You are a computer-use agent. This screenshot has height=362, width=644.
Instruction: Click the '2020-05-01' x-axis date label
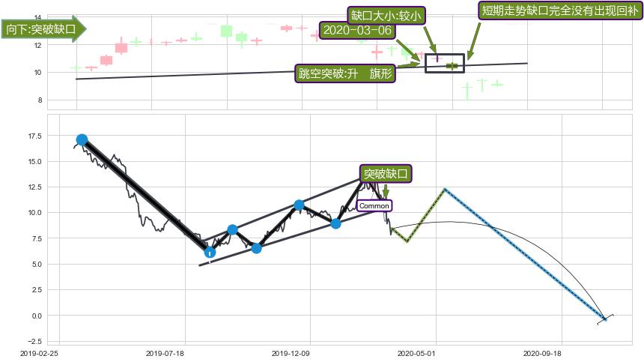(x=416, y=353)
